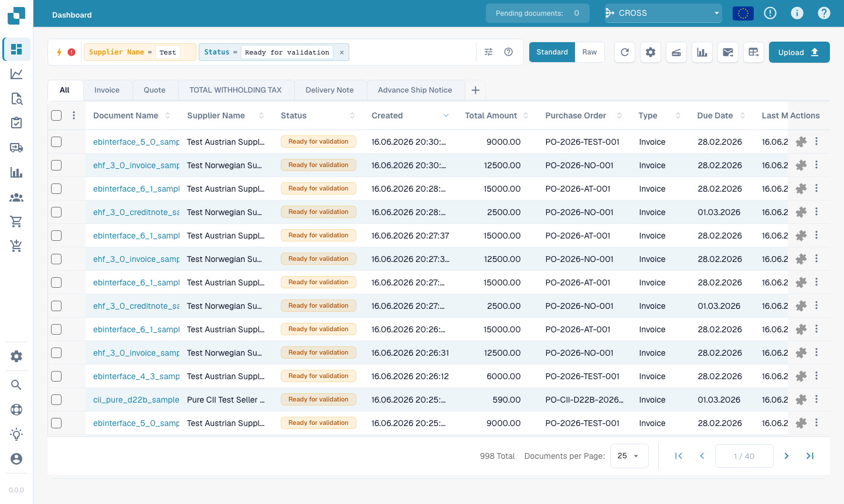Open the truck deliveries icon in sidebar
This screenshot has height=504, width=844.
16,148
